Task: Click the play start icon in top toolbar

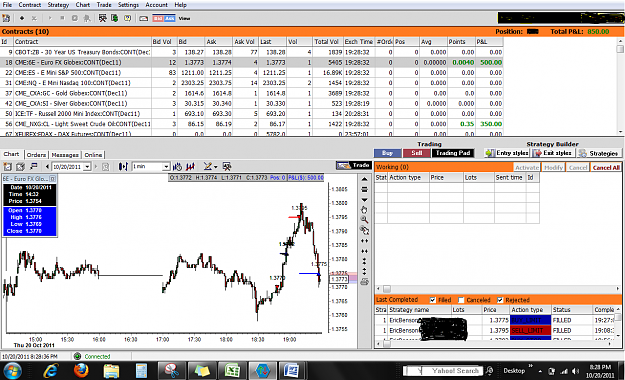Action: pos(50,18)
